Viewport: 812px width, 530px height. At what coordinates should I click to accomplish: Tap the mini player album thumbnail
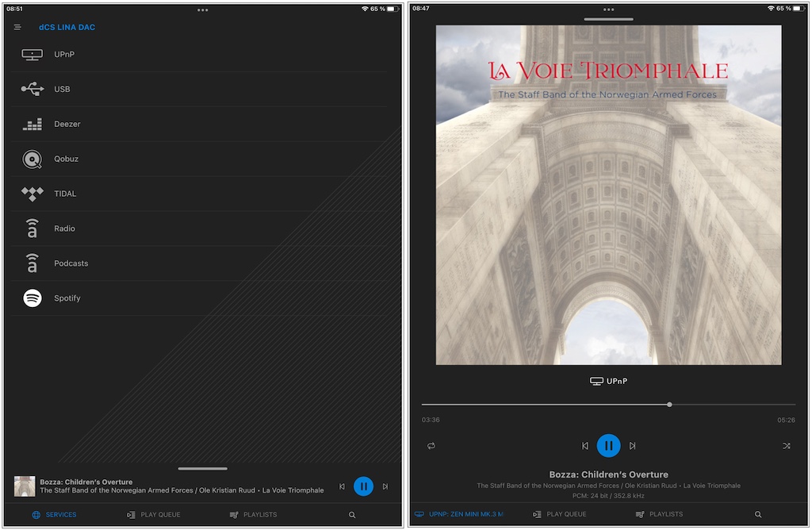(x=25, y=486)
